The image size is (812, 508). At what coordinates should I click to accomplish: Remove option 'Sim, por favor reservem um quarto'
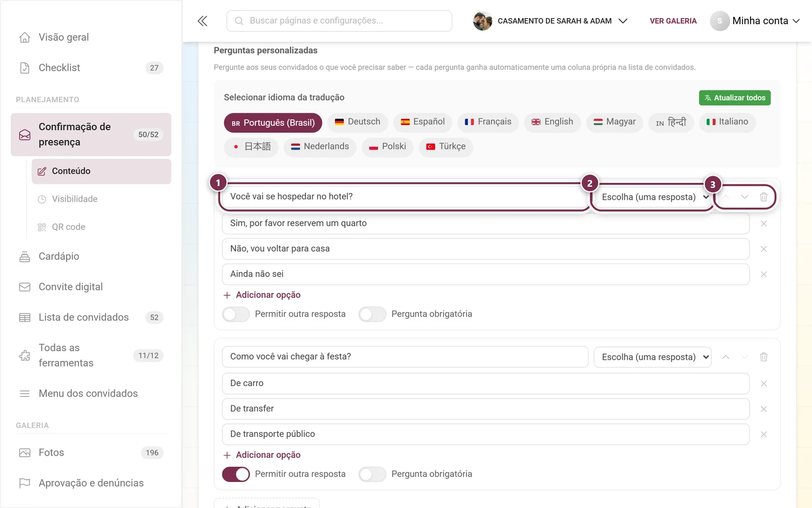764,224
